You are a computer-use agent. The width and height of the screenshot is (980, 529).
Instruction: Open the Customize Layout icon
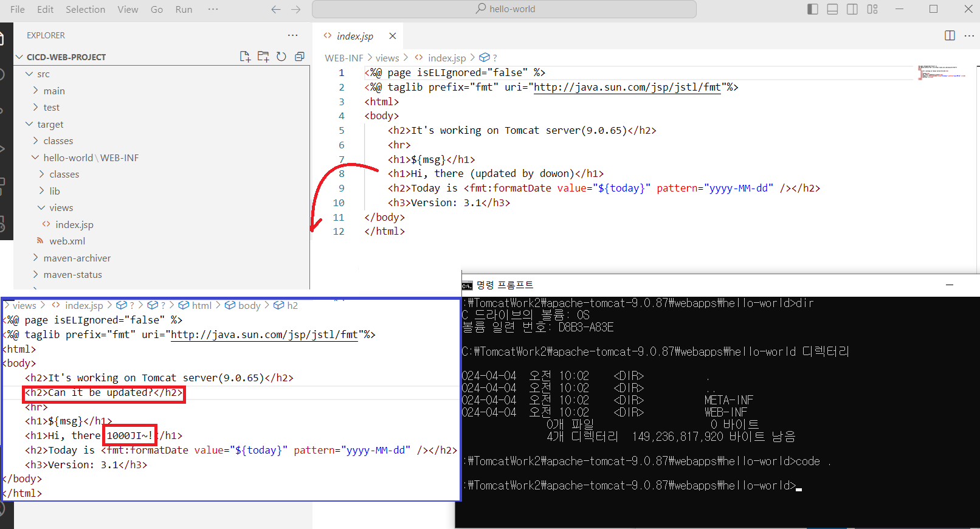point(872,9)
